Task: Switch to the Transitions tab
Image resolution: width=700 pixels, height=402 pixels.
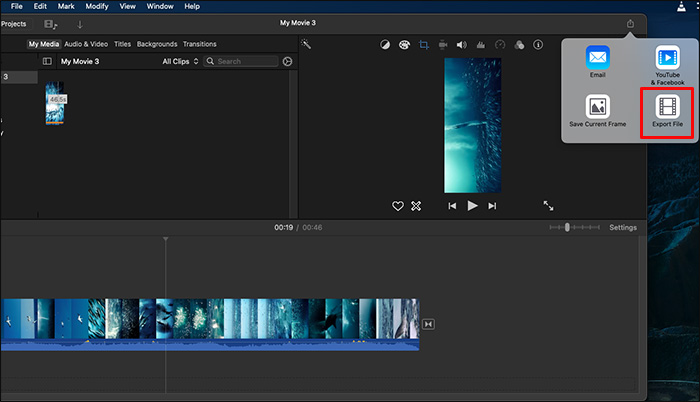Action: tap(199, 44)
